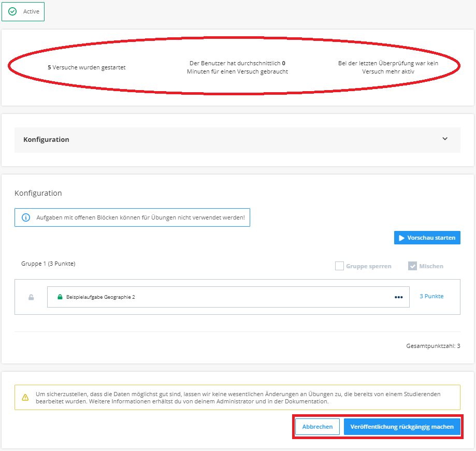Click the Konfiguration collapsible header bar
The width and height of the screenshot is (476, 451).
pyautogui.click(x=237, y=140)
